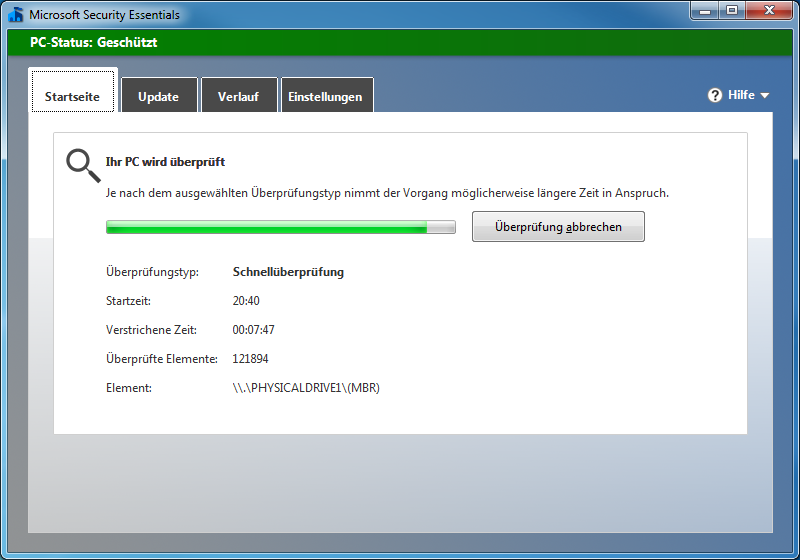Open the Verlauf tab
The image size is (800, 560).
(239, 96)
